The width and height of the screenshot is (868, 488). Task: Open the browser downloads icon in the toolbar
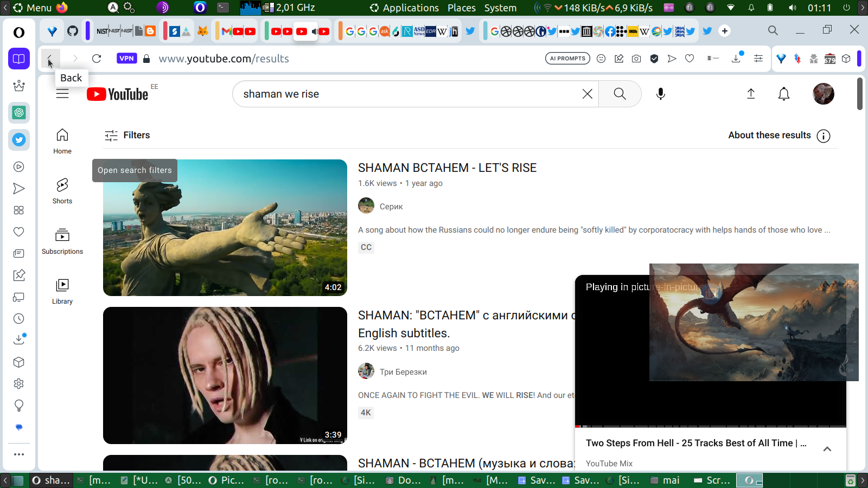pos(736,58)
